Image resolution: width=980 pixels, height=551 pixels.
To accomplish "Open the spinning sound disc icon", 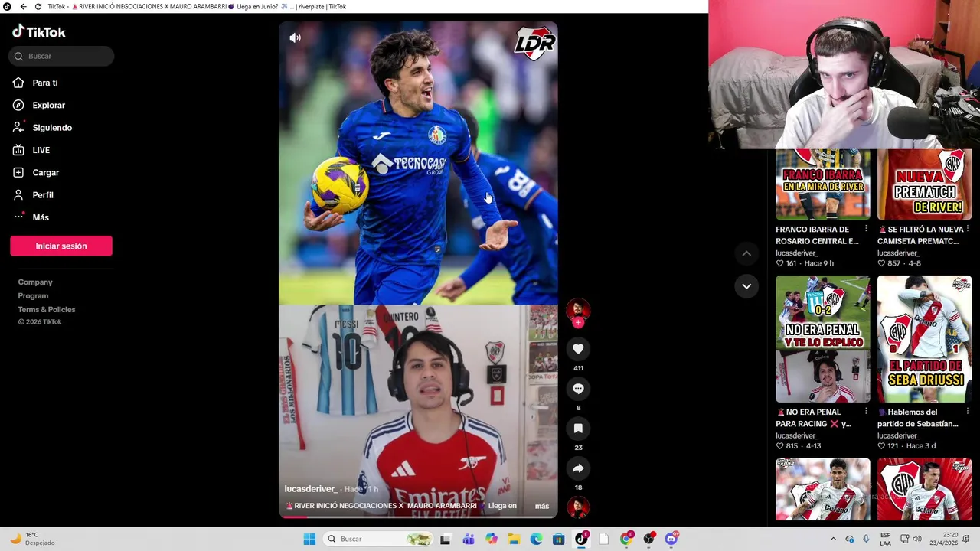I will click(x=578, y=507).
